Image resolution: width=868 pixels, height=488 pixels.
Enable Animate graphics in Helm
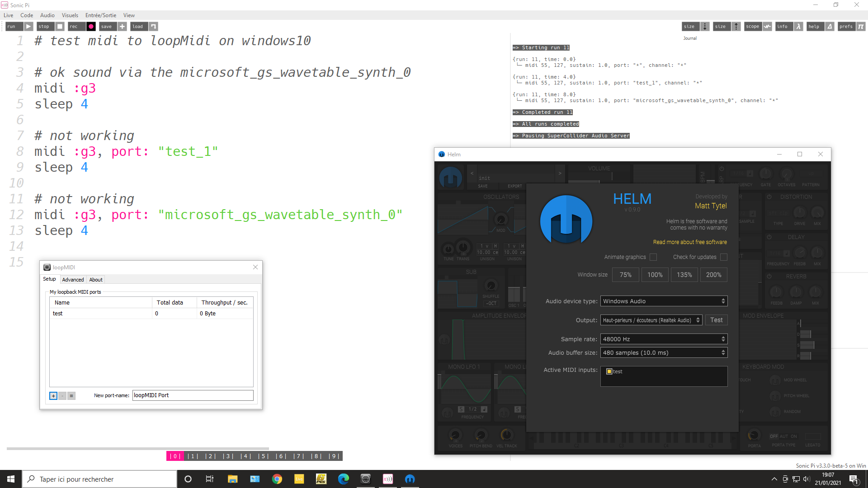[x=653, y=257]
